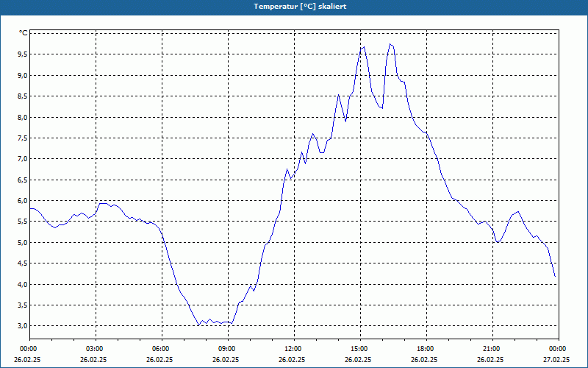Click the 8,0 temperature axis value

[22, 117]
